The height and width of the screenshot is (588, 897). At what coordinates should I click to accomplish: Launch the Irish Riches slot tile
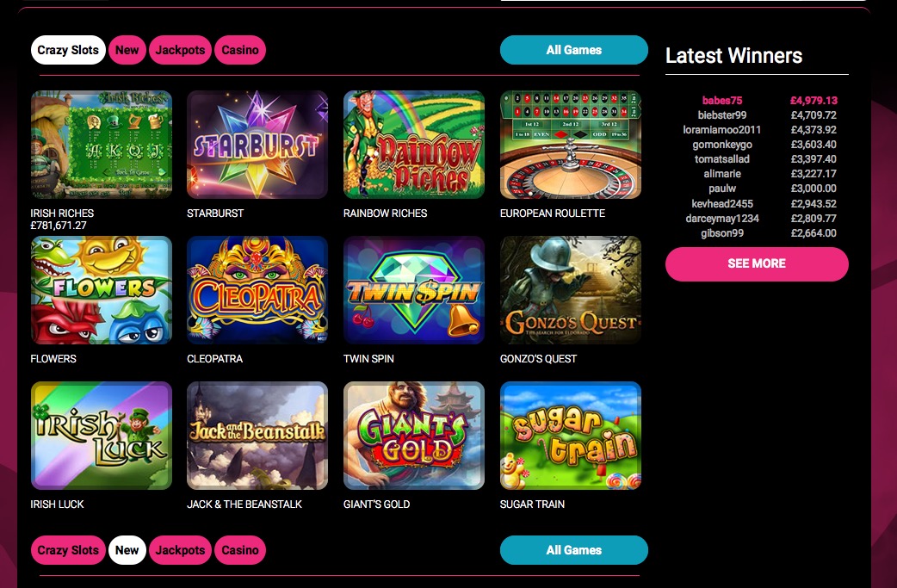click(102, 145)
